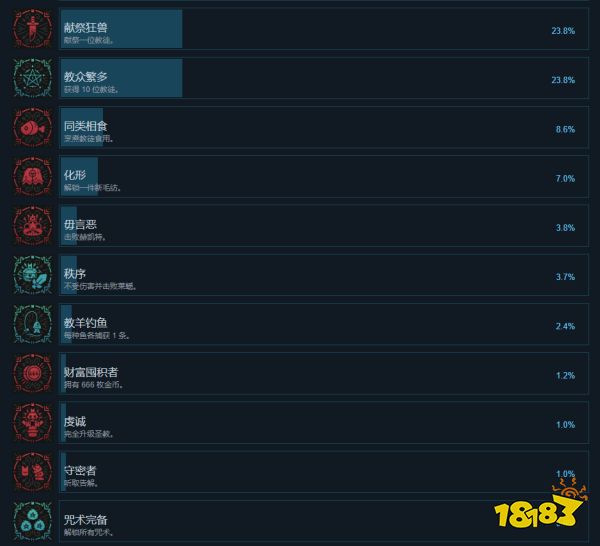Click the 18183 watermark logo

[x=540, y=506]
